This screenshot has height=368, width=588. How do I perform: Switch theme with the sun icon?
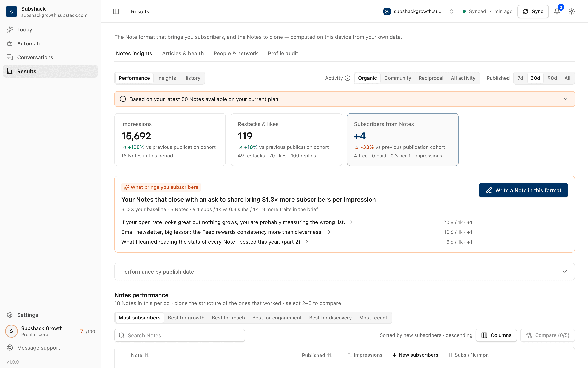pos(571,11)
